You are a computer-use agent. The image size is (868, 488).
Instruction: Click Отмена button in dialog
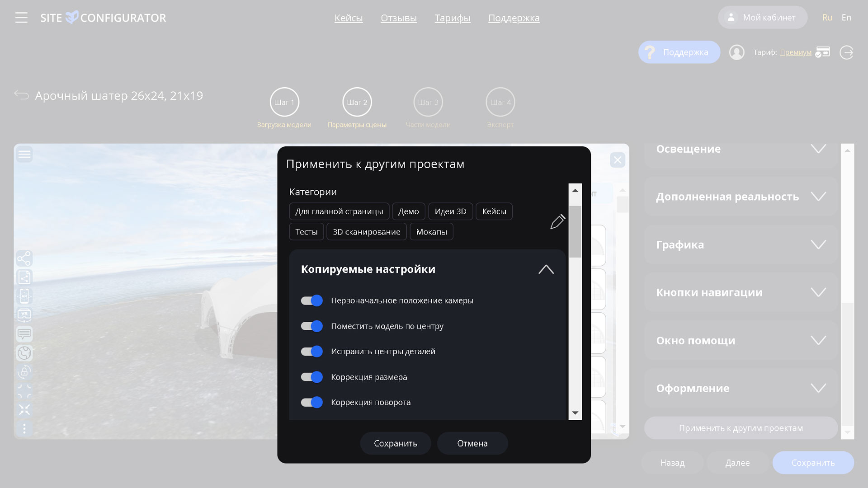(472, 443)
